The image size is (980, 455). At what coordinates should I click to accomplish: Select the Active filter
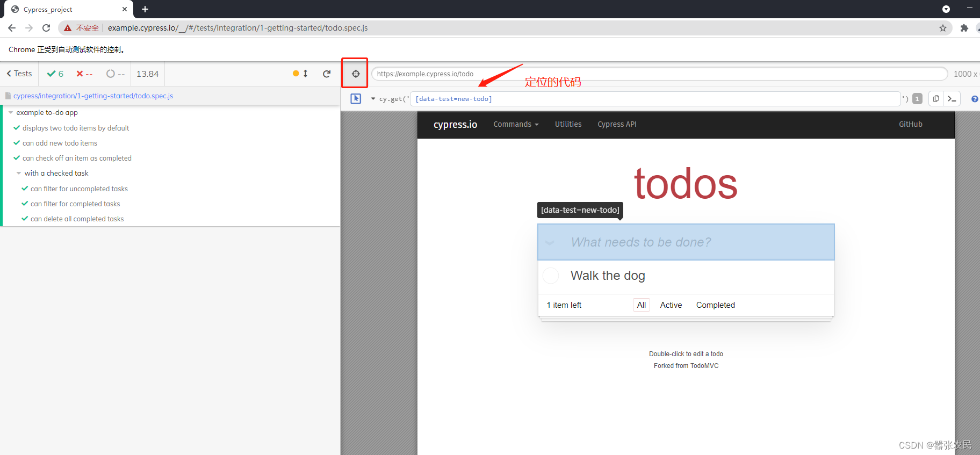click(671, 305)
